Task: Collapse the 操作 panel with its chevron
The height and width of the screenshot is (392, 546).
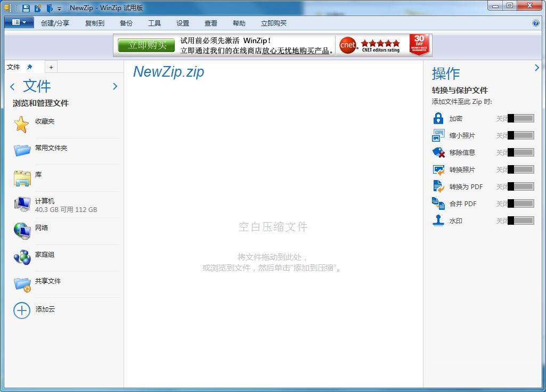Action: coord(537,68)
